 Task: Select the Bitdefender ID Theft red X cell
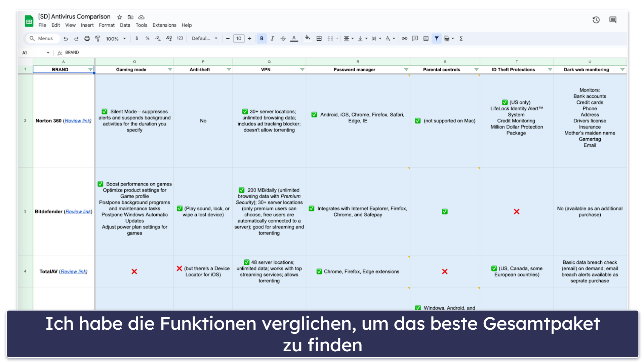point(517,212)
